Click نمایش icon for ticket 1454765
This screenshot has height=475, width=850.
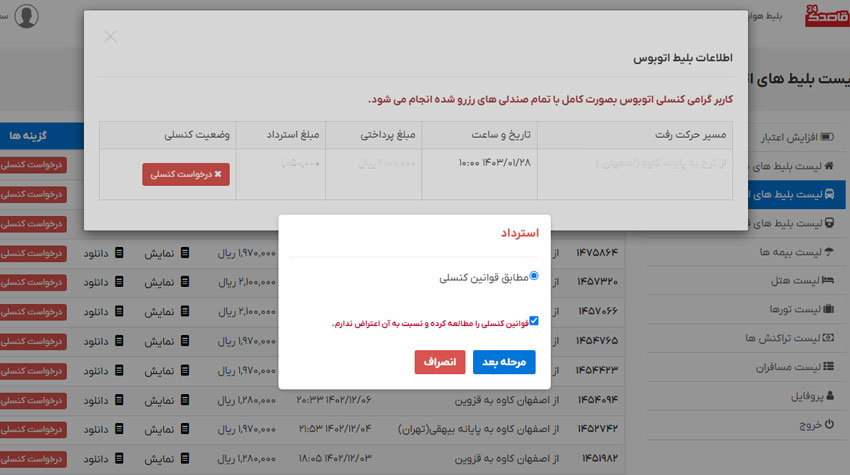[185, 341]
